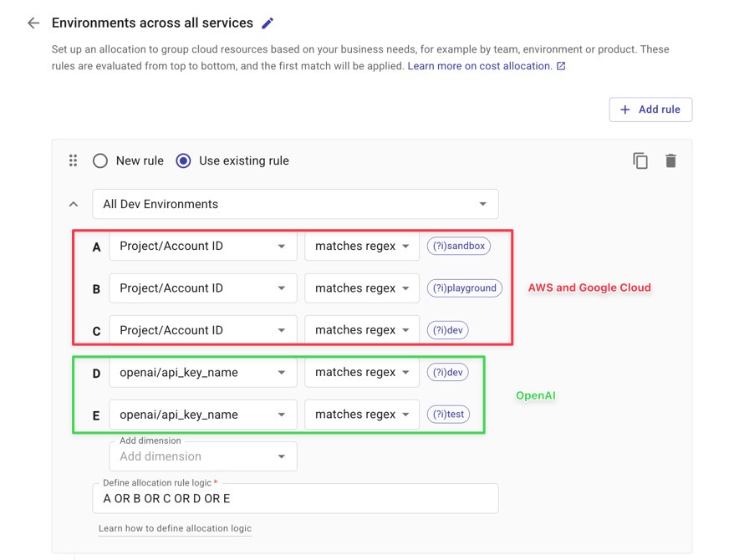734x560 pixels.
Task: Click the (?i)playground regex chip
Action: tap(464, 288)
